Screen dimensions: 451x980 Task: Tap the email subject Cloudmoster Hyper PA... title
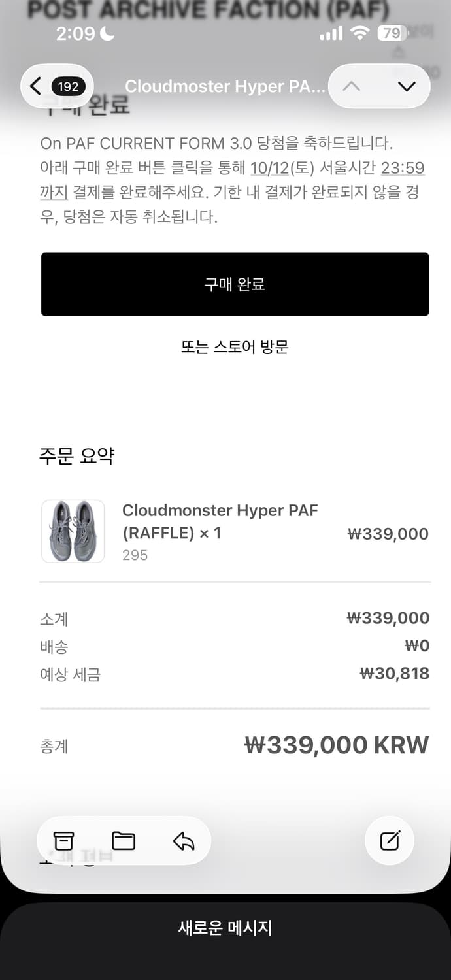pos(225,86)
